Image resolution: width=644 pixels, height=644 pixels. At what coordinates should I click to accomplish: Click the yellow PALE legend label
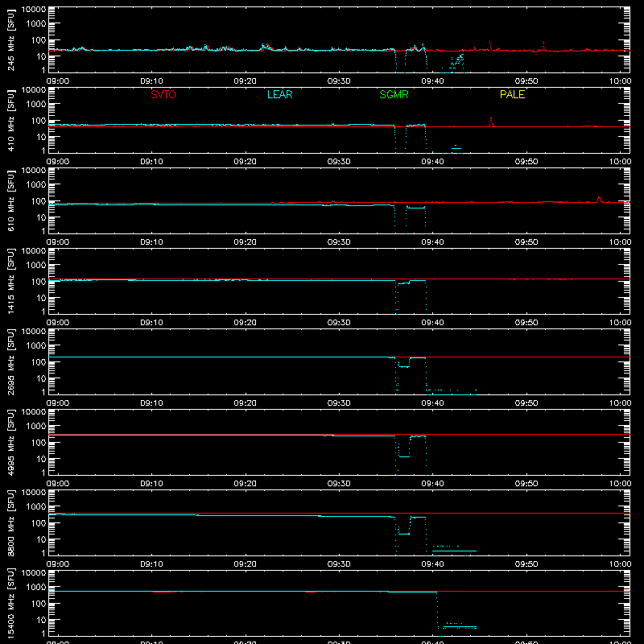tap(512, 94)
